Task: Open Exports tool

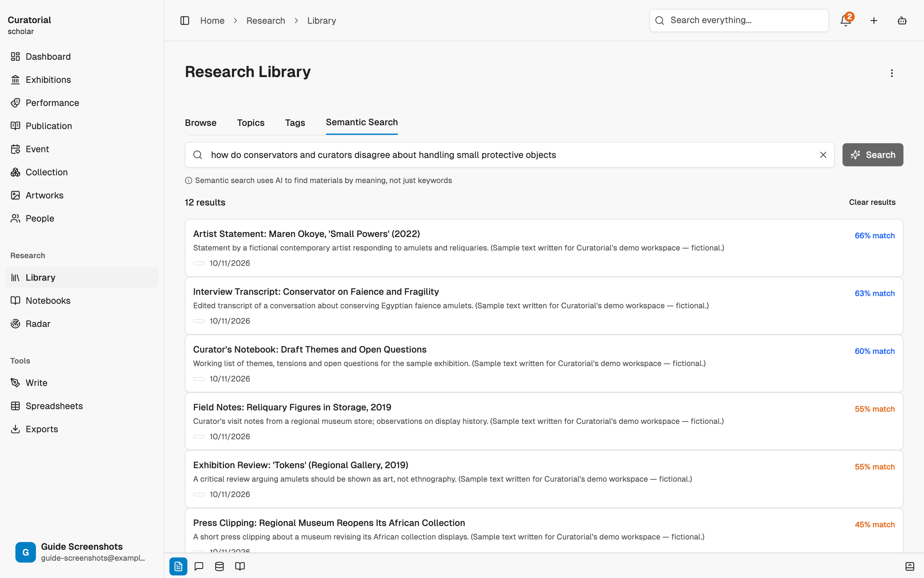Action: [82, 429]
